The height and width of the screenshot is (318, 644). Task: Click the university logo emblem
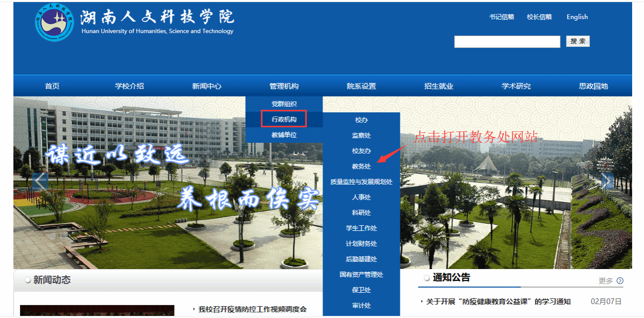pos(55,23)
